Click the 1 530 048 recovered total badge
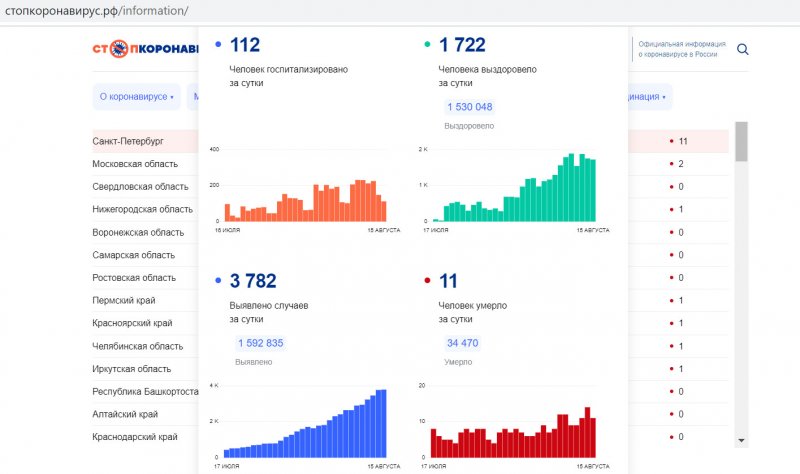Screen dimensions: 800x474 (x=469, y=107)
